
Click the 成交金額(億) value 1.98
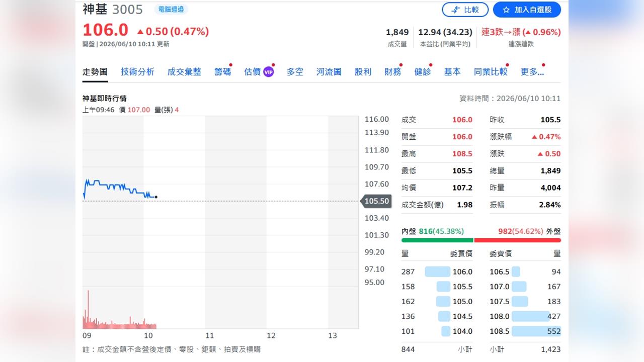(x=465, y=205)
